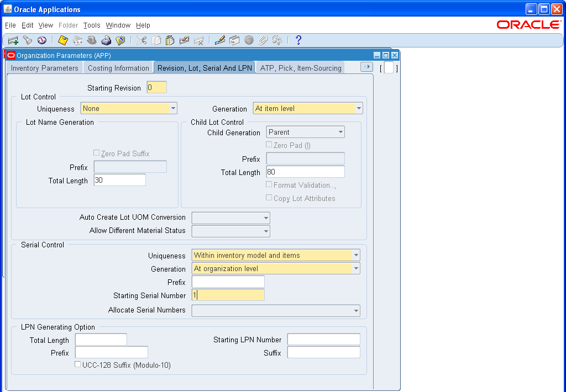Click the Attachments paperclip icon

(263, 40)
